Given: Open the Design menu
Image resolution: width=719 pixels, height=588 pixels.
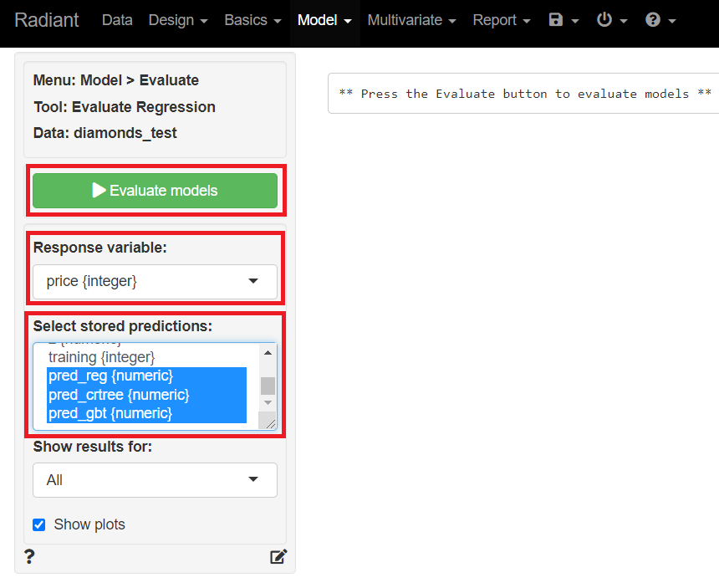Looking at the screenshot, I should tap(177, 20).
